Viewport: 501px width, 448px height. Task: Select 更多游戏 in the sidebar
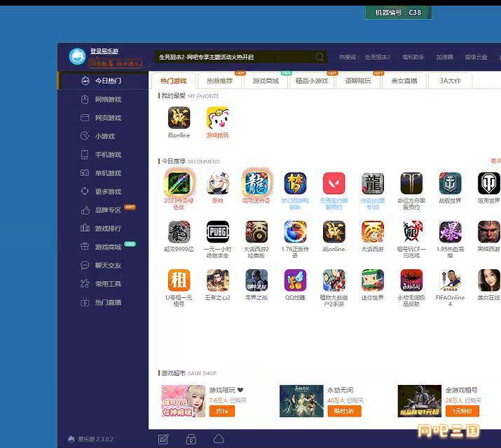[x=103, y=191]
